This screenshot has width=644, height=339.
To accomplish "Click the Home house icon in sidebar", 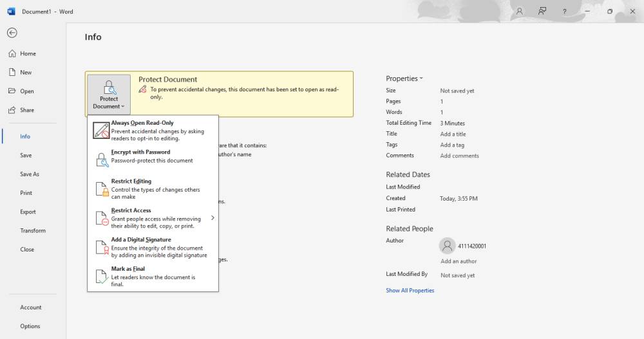I will point(12,53).
